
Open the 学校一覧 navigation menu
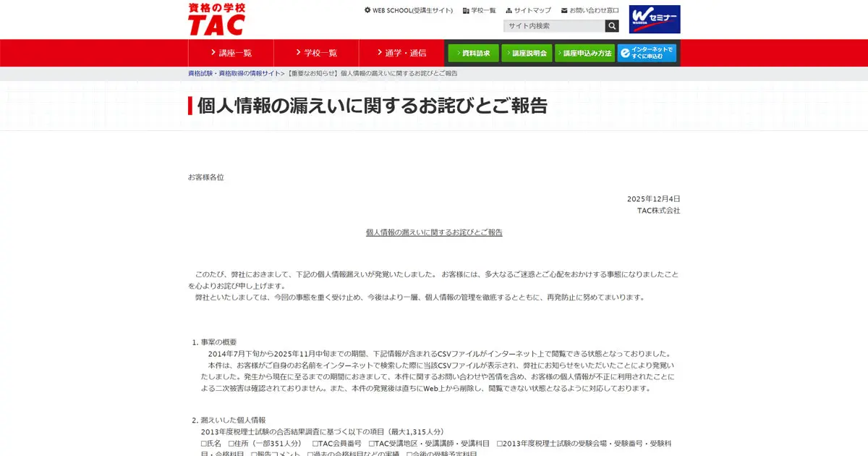pos(316,52)
